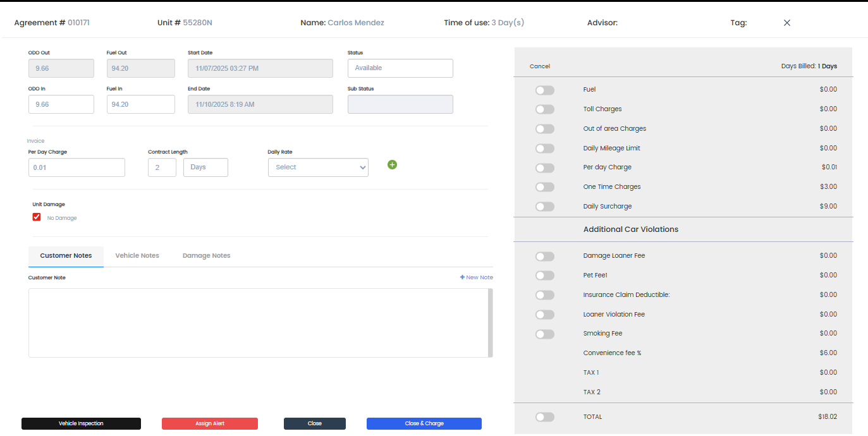Click the Close & Charge button
868x436 pixels.
tap(424, 423)
